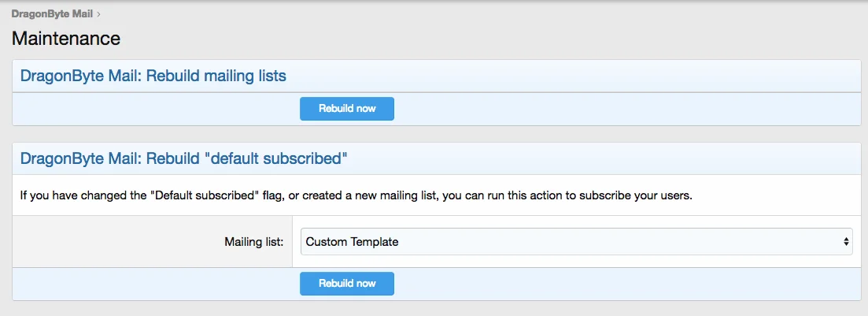
Task: Click the middle of the Mailing list select box
Action: click(x=576, y=242)
